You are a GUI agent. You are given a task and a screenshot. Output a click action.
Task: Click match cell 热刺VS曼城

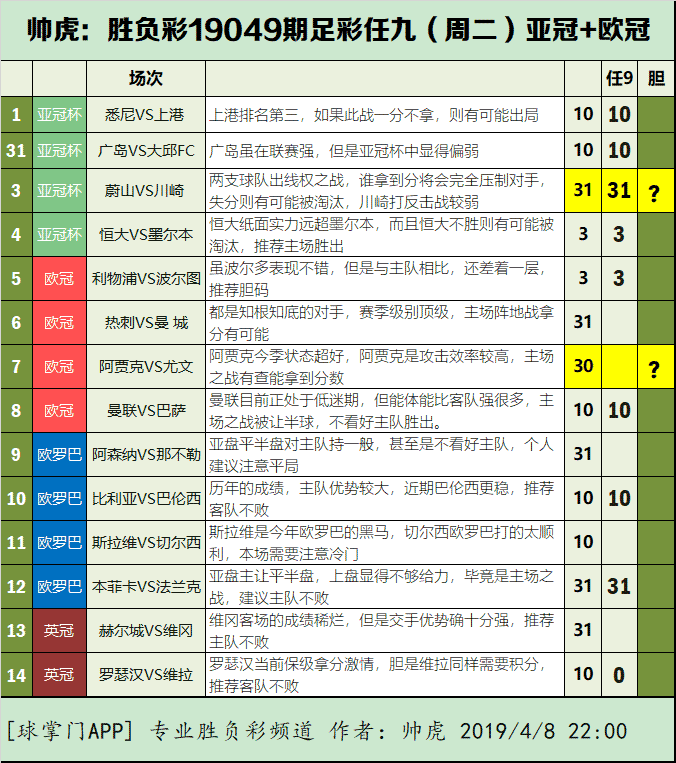pos(146,323)
